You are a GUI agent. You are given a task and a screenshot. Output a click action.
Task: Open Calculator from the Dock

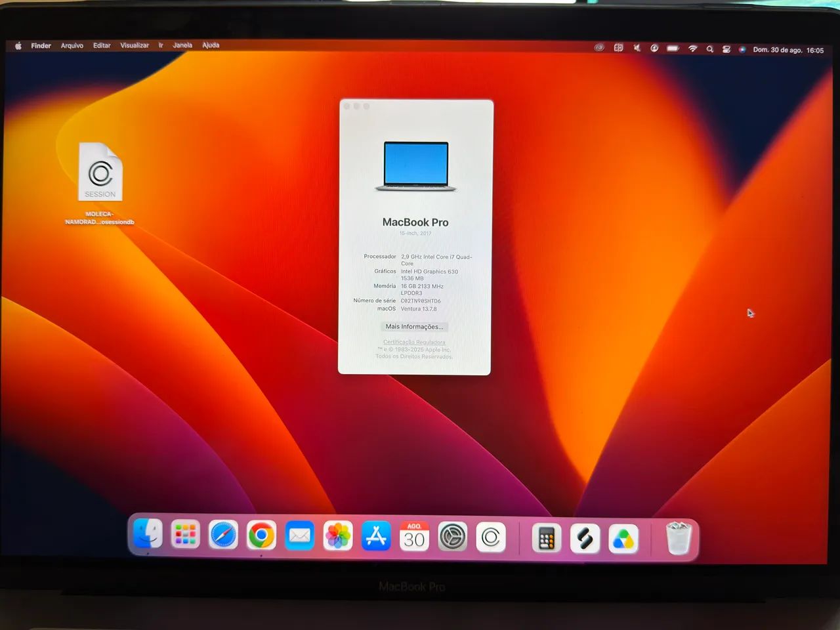click(x=546, y=539)
